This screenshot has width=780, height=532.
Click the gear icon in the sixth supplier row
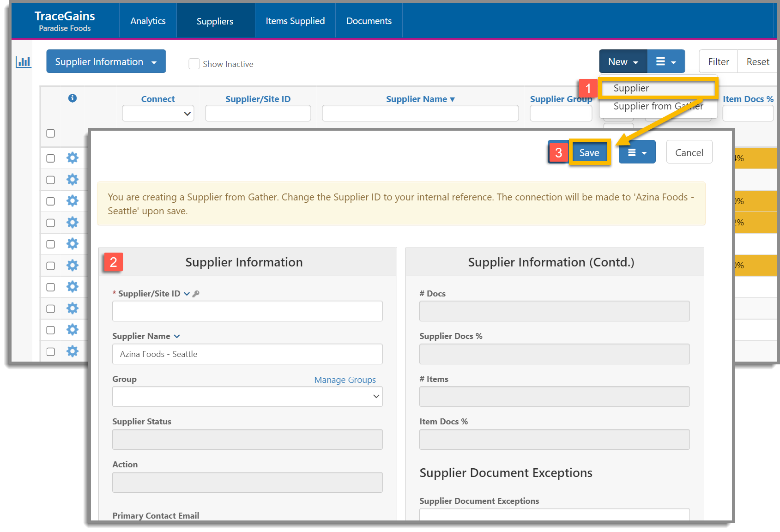click(73, 266)
